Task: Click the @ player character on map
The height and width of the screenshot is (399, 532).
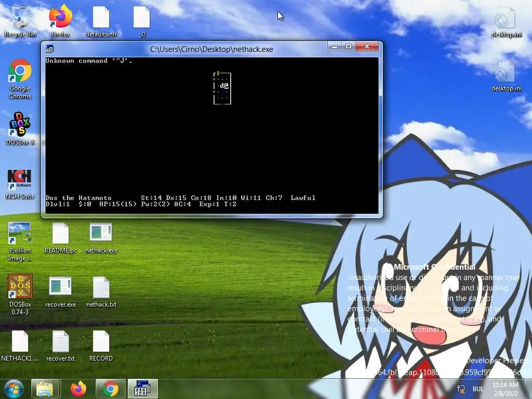Action: coord(227,86)
